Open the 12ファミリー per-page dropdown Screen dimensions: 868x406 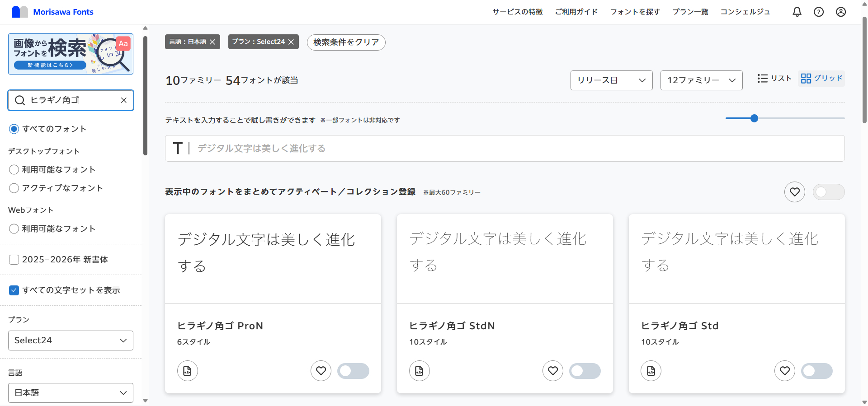tap(701, 80)
